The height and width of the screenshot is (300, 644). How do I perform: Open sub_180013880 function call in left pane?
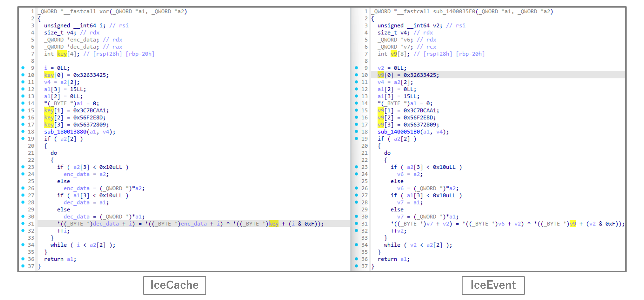[x=65, y=132]
